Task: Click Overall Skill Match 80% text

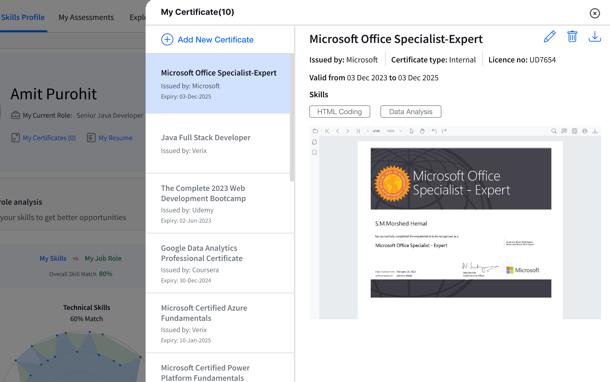Action: pyautogui.click(x=81, y=274)
